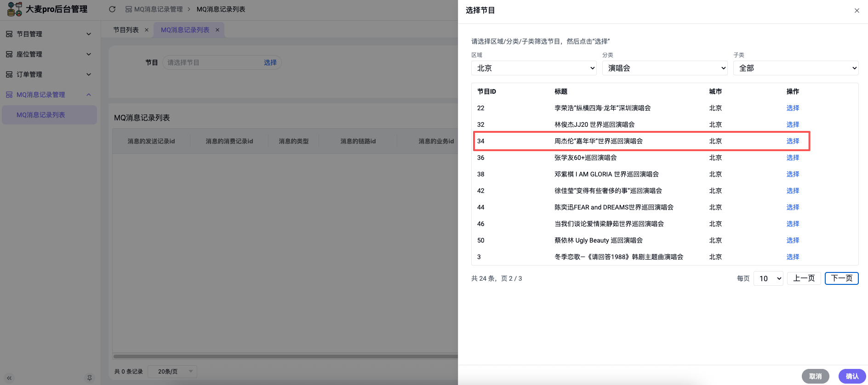Expand the 座位管理 sidebar menu
The image size is (868, 385).
click(50, 54)
